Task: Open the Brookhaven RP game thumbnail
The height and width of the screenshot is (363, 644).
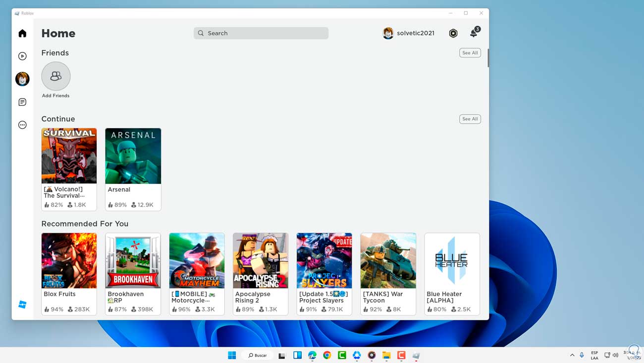Action: pos(133,260)
